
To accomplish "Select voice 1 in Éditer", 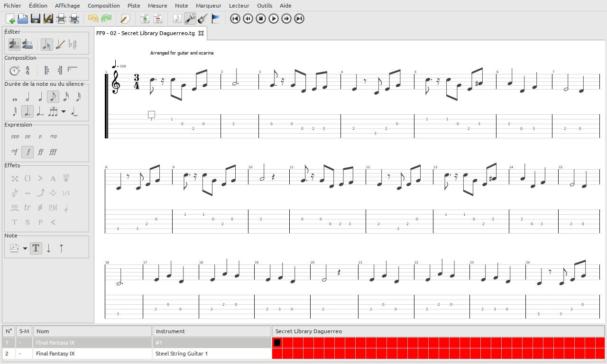I will [14, 44].
